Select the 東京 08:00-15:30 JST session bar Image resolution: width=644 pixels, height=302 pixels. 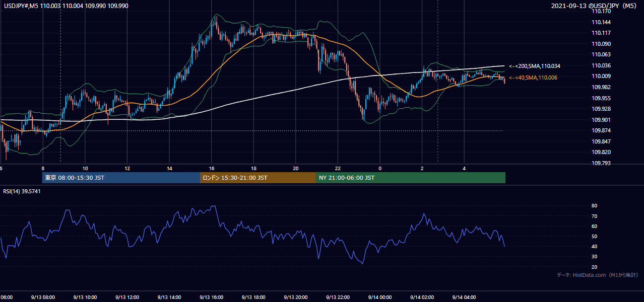click(x=121, y=178)
